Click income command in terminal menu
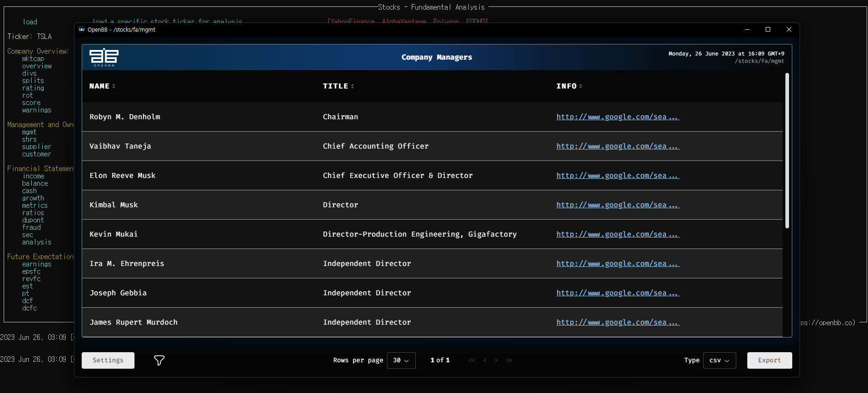The image size is (868, 393). 34,176
